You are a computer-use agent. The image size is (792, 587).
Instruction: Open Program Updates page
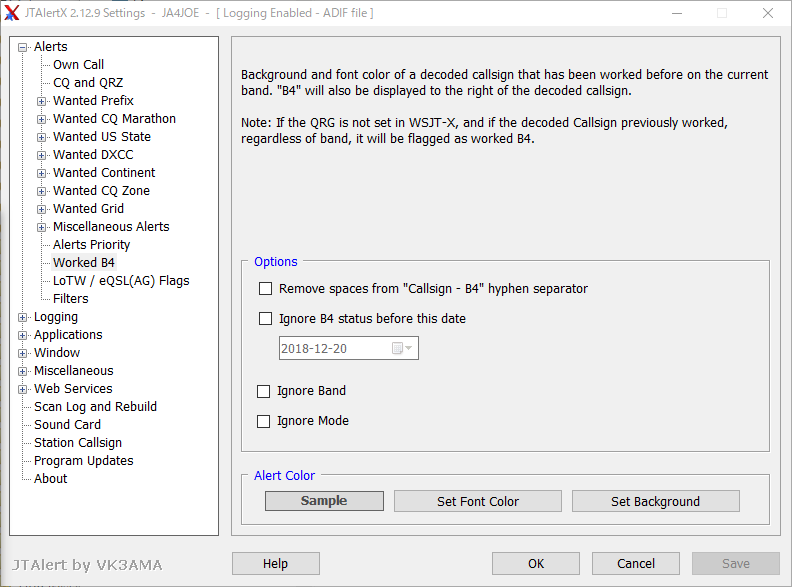pos(84,461)
